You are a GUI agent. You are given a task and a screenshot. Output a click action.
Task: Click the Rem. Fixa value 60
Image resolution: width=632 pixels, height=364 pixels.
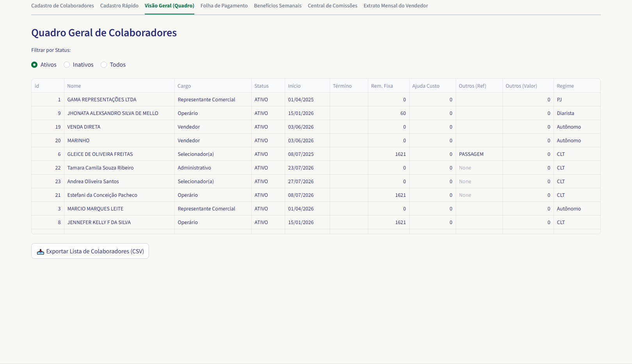(x=389, y=113)
